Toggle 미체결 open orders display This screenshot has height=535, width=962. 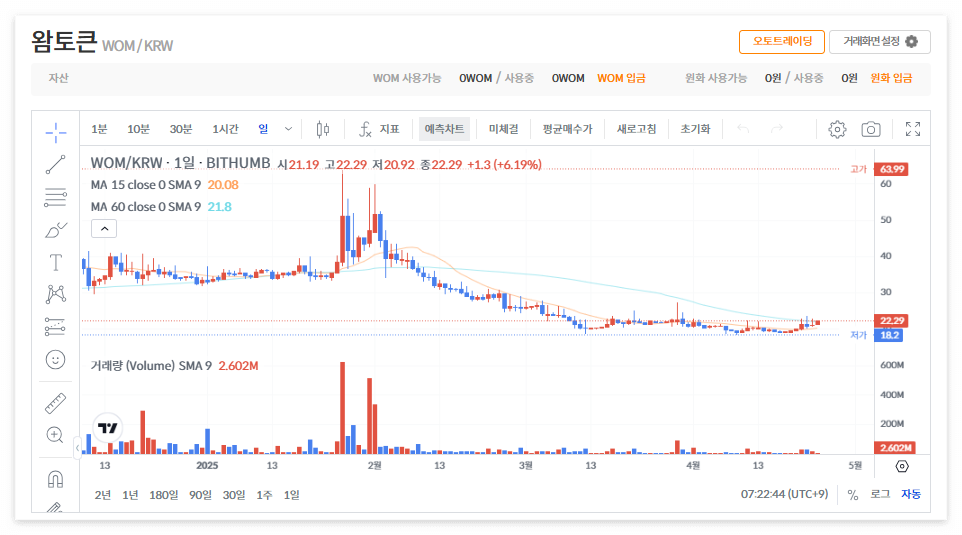(503, 129)
